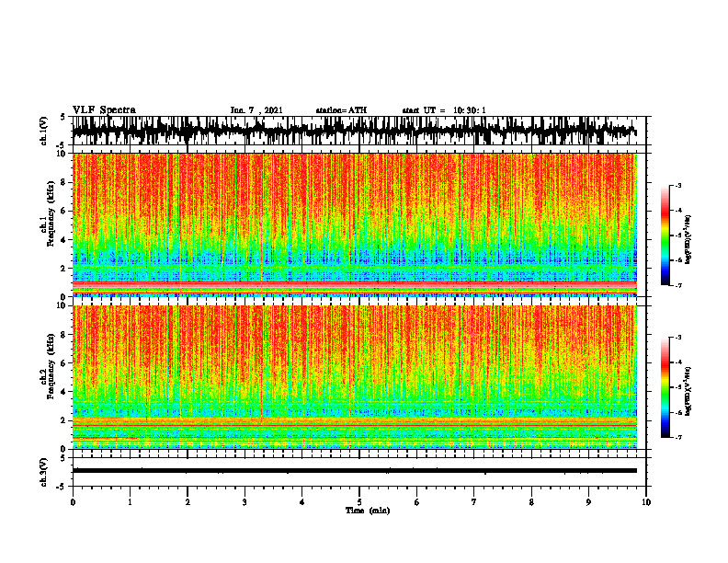This screenshot has width=728, height=563.
Task: Click the ch.1 frequency tick "4" kHz
Action: [x=64, y=240]
